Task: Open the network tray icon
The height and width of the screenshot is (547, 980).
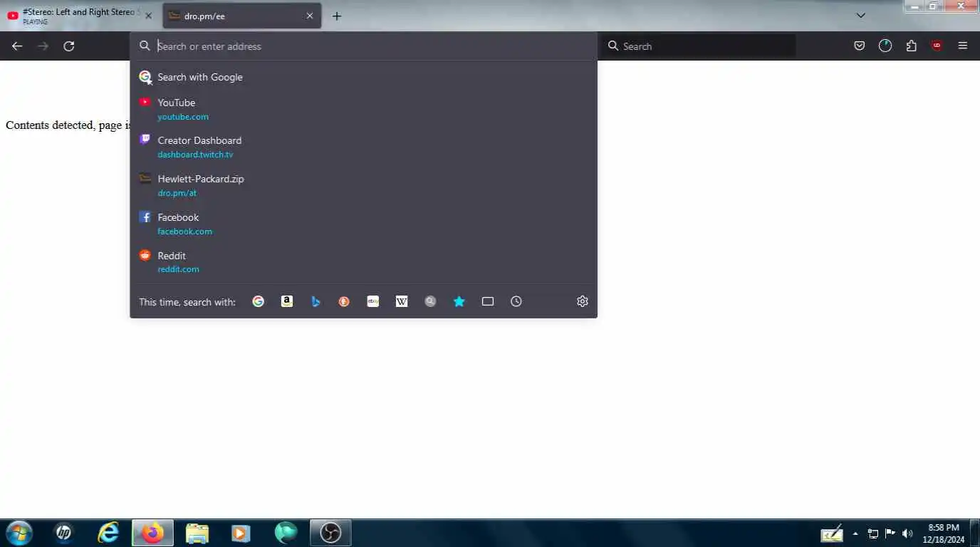Action: tap(873, 533)
